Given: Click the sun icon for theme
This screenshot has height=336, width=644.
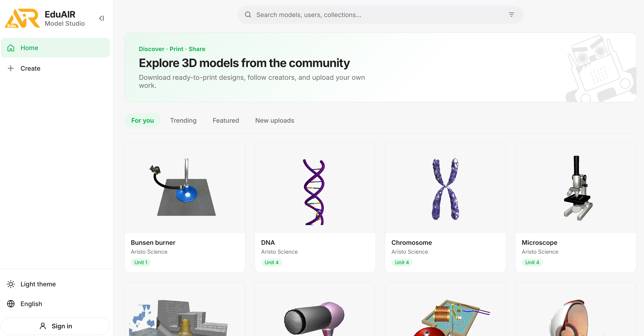Looking at the screenshot, I should [11, 284].
